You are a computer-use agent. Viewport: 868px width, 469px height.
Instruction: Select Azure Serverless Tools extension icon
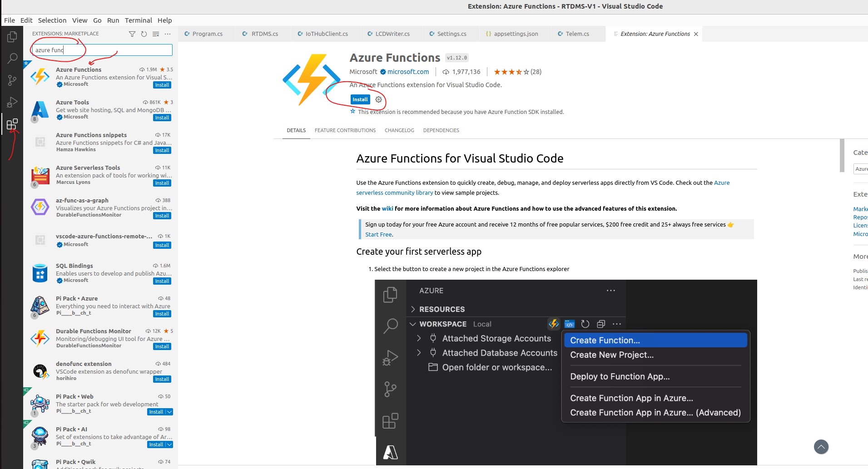click(40, 175)
